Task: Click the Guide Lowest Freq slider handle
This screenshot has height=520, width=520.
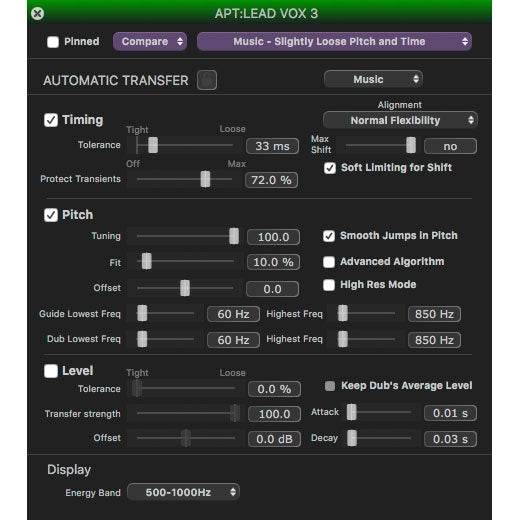Action: click(x=142, y=313)
